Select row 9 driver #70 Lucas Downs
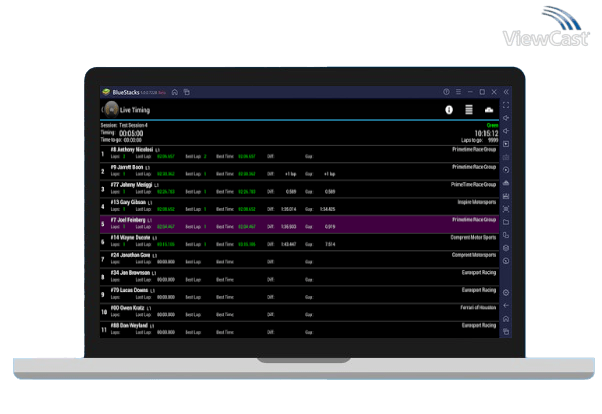602x414 pixels. [299, 295]
